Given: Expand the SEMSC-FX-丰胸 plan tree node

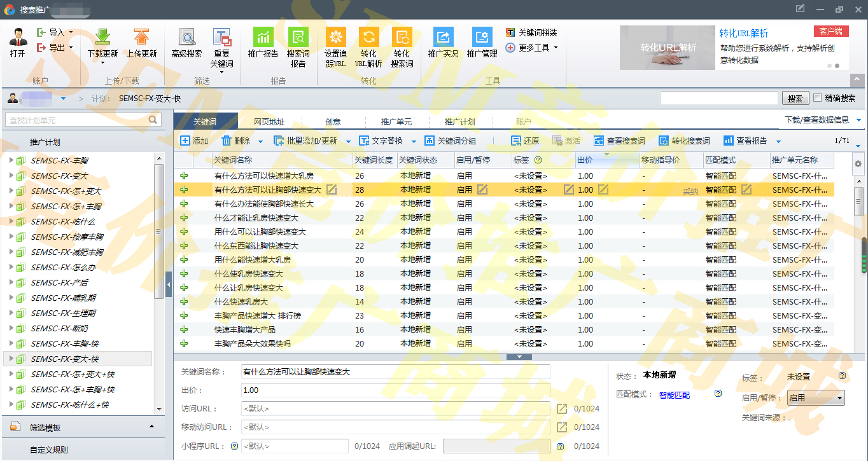Looking at the screenshot, I should [x=11, y=160].
